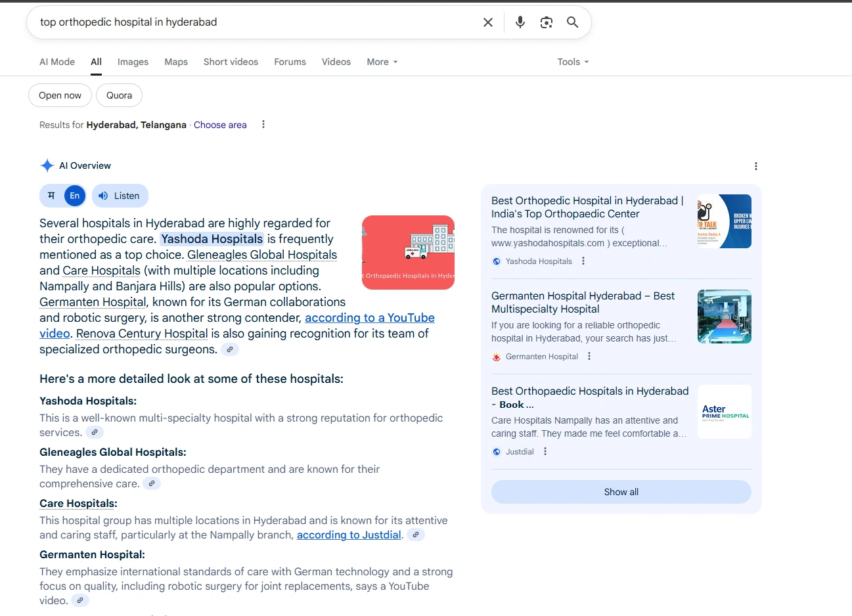Screen dimensions: 852x616
Task: Open source link chip under Germanten Hospital section
Action: point(80,600)
